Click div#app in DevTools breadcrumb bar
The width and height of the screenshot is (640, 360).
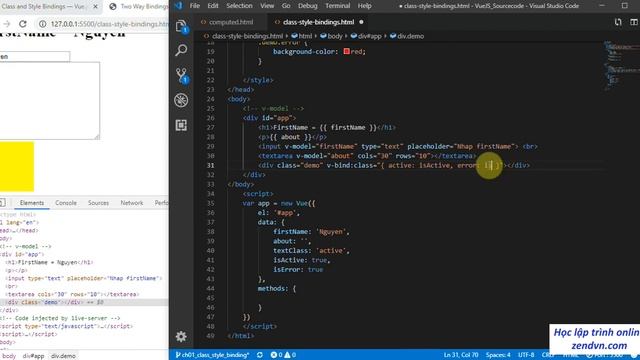33,356
